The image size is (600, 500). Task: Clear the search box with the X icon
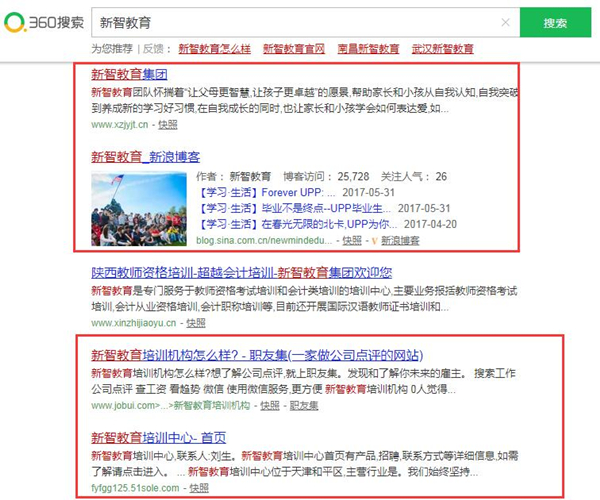505,23
